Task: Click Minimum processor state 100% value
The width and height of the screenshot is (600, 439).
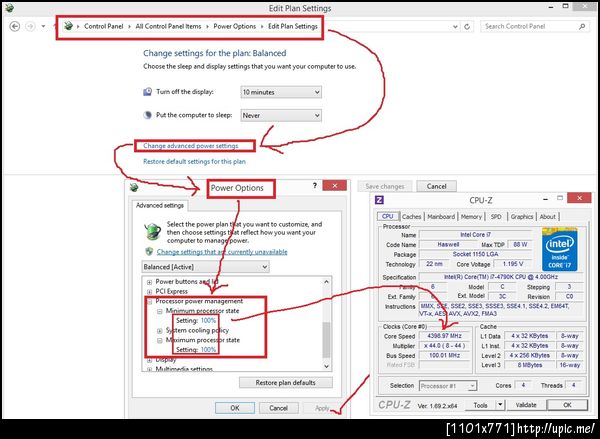Action: (x=209, y=321)
